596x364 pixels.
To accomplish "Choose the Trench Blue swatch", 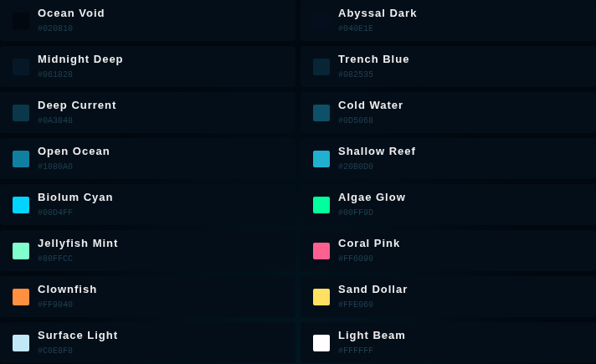I will pyautogui.click(x=321, y=67).
